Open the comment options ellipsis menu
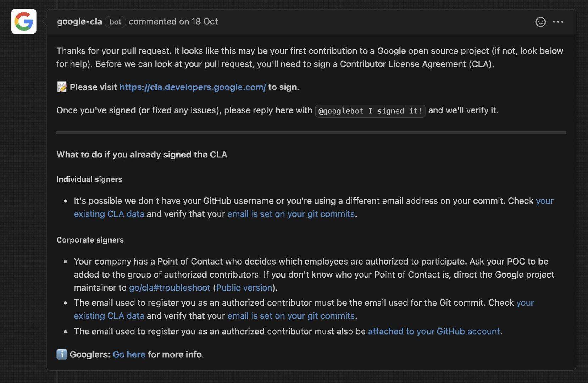This screenshot has height=383, width=588. (x=558, y=22)
